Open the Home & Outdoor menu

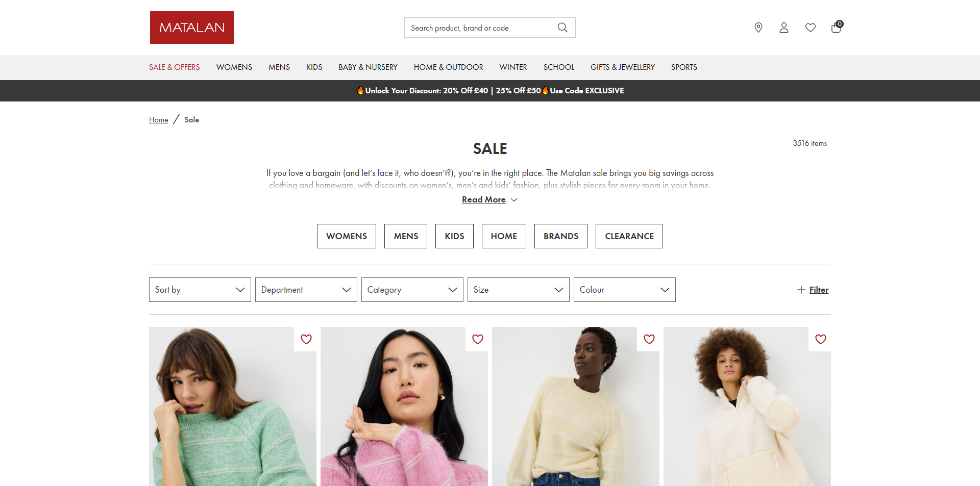point(448,67)
